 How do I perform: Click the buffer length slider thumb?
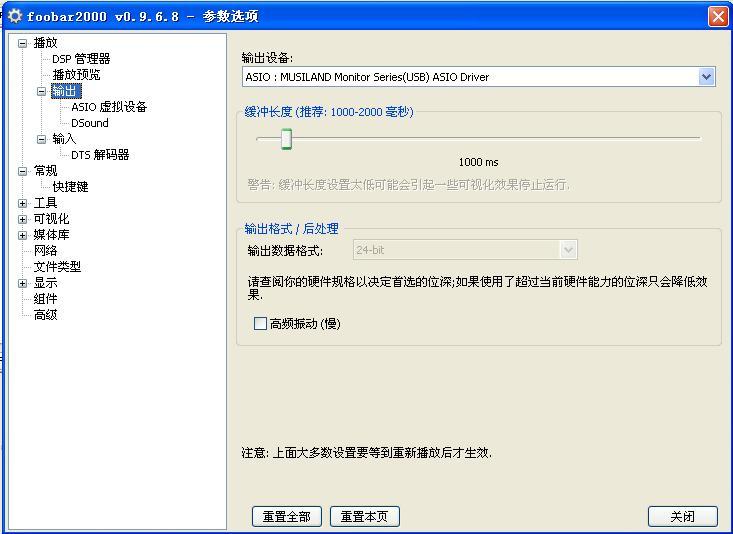click(287, 139)
